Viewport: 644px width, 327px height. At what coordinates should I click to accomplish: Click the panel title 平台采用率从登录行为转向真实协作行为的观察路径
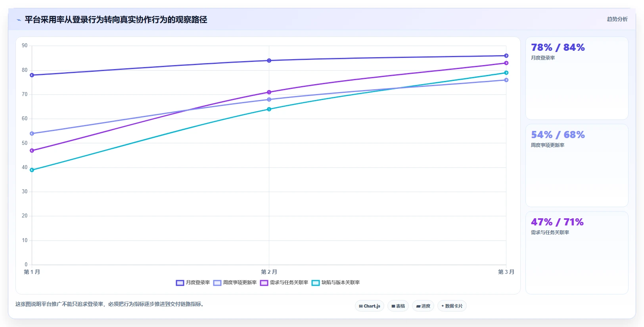(x=116, y=20)
